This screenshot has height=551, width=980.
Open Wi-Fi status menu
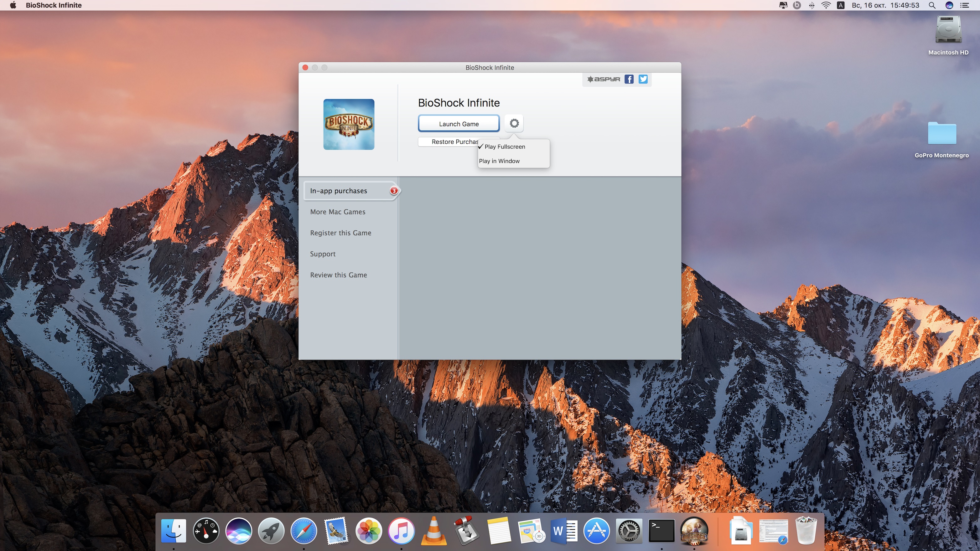click(826, 5)
